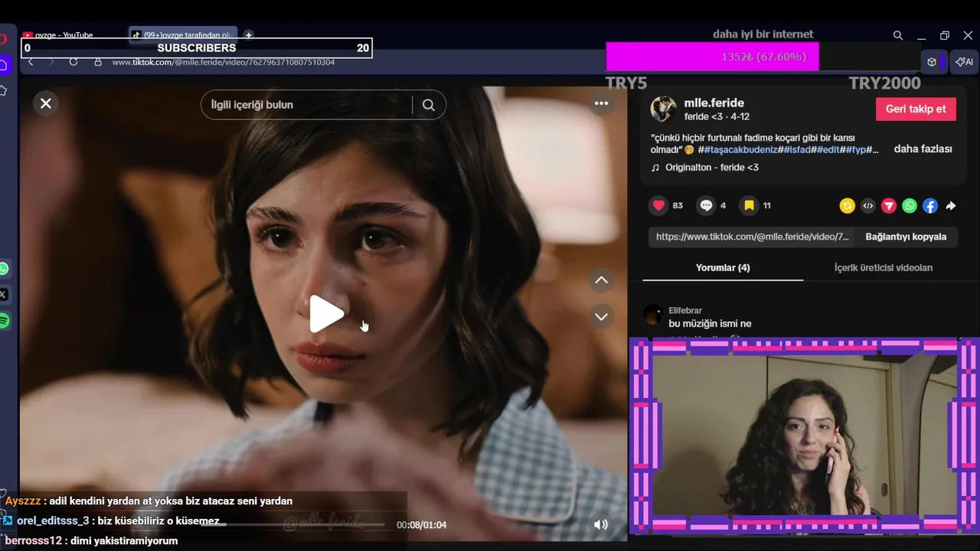Click 'Bağlantıyı kopyala' copy link button
This screenshot has width=980, height=551.
906,236
